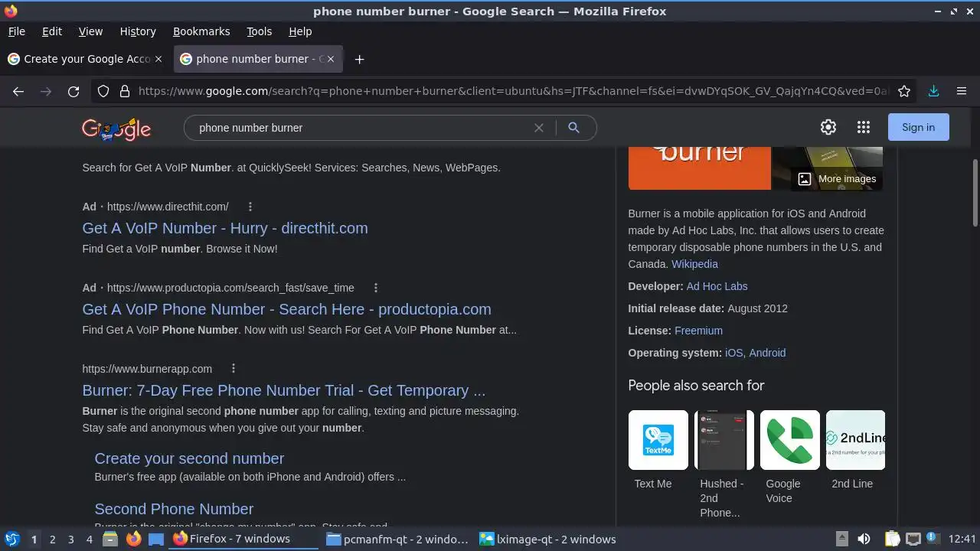Open options for burnerapp.com result
Viewport: 980px width, 551px height.
pyautogui.click(x=233, y=369)
